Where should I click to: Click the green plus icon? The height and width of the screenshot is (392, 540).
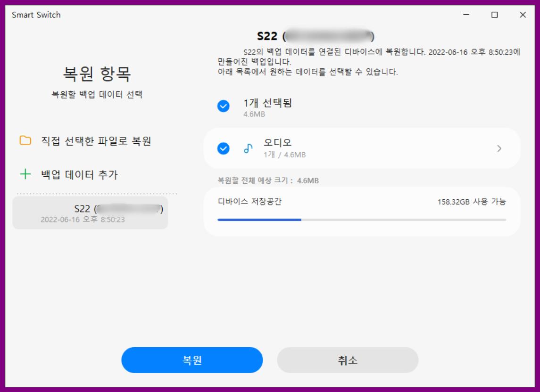(25, 174)
